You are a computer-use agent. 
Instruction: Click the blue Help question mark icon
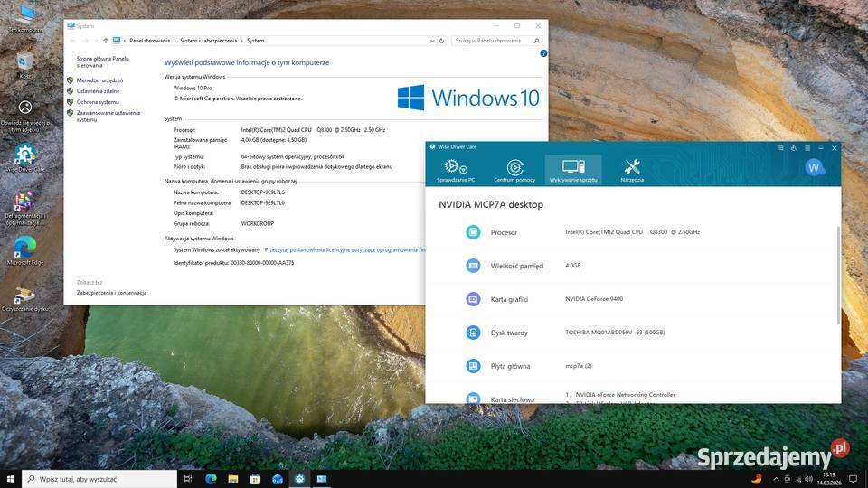point(543,53)
